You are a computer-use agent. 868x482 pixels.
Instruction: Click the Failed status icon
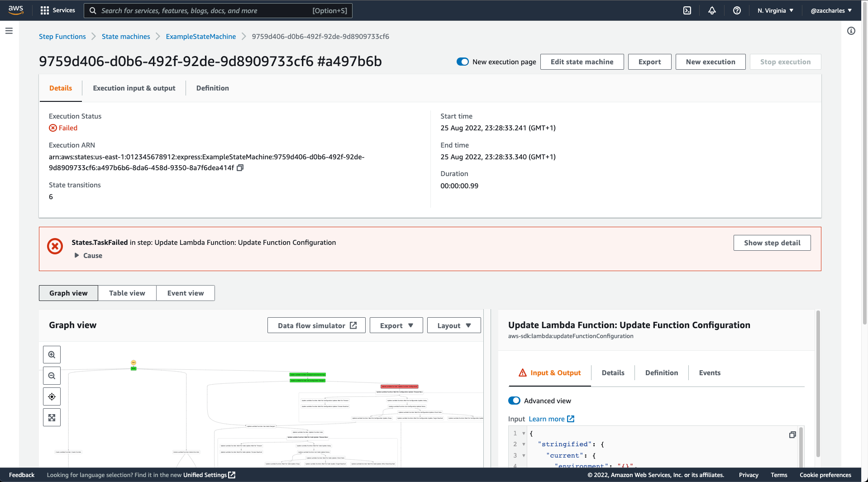click(53, 128)
